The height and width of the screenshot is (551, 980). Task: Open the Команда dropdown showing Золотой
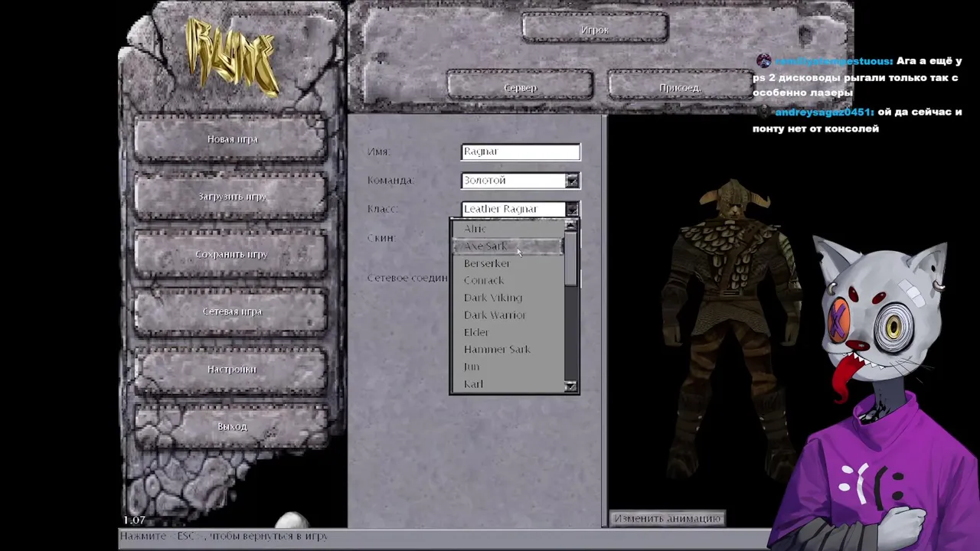pos(521,181)
